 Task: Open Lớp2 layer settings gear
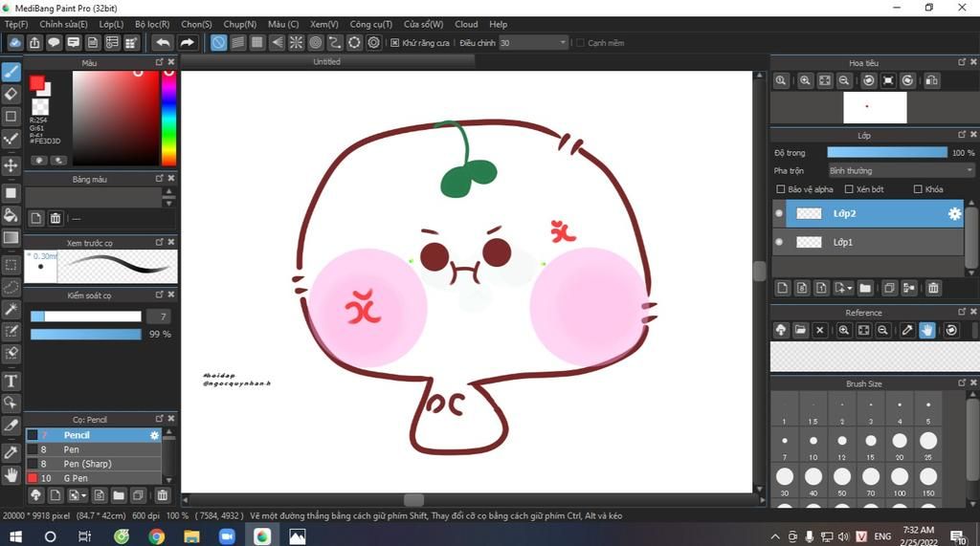click(x=954, y=213)
